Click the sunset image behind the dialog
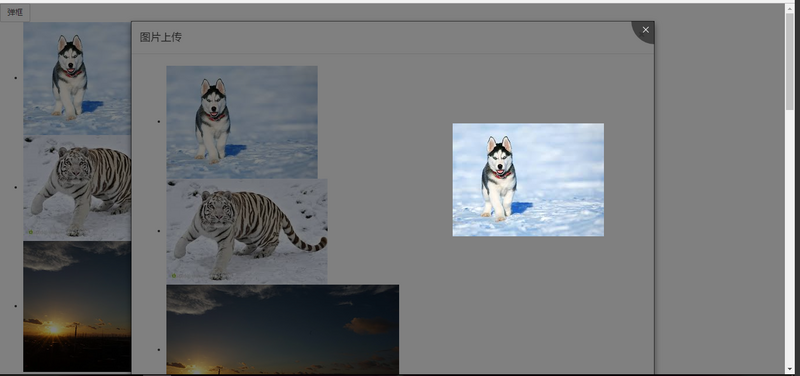Image resolution: width=800 pixels, height=376 pixels. click(77, 306)
